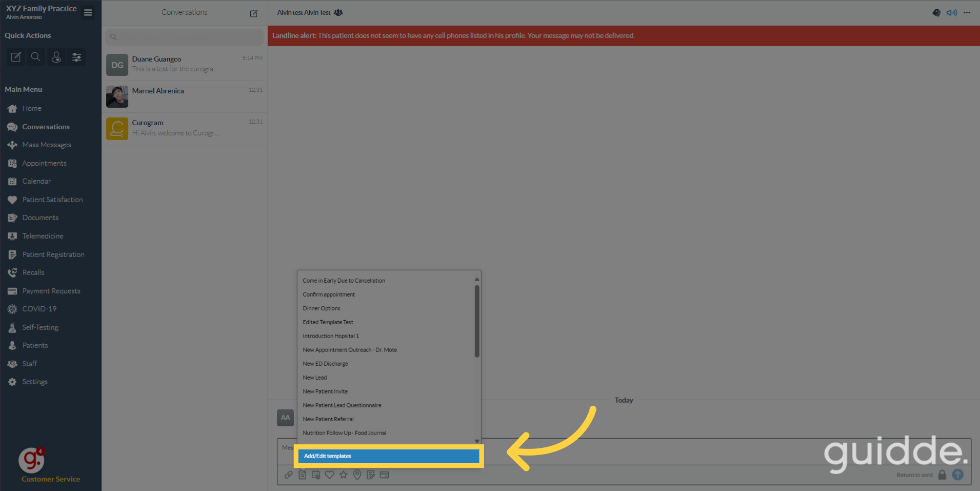Toggle conversation tags icon near top right
This screenshot has width=980, height=491.
tap(936, 12)
